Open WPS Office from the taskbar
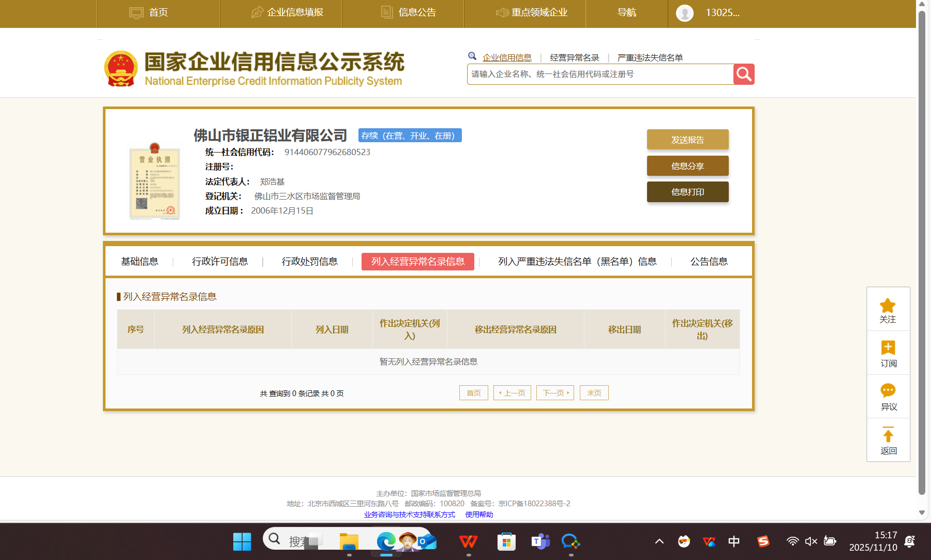 (x=468, y=541)
